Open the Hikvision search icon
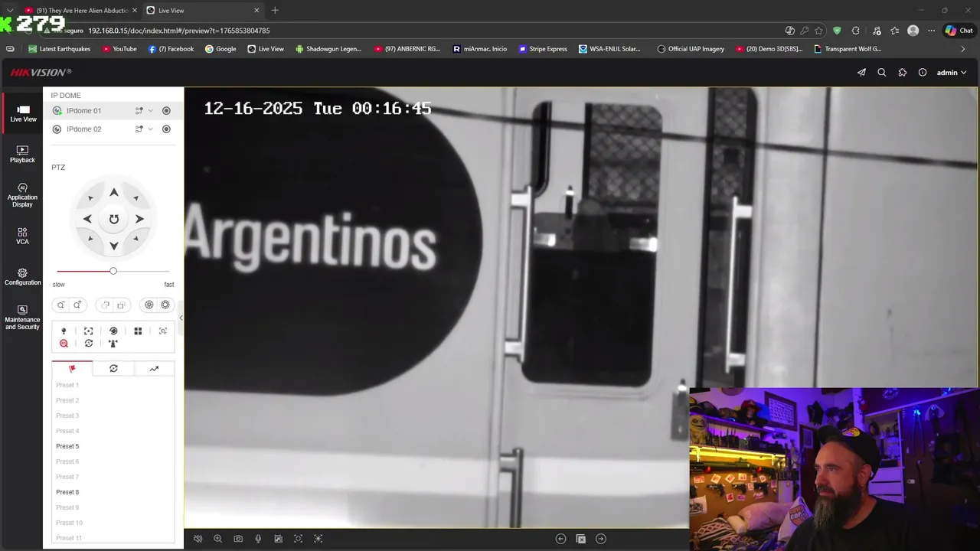980x551 pixels. pyautogui.click(x=882, y=73)
